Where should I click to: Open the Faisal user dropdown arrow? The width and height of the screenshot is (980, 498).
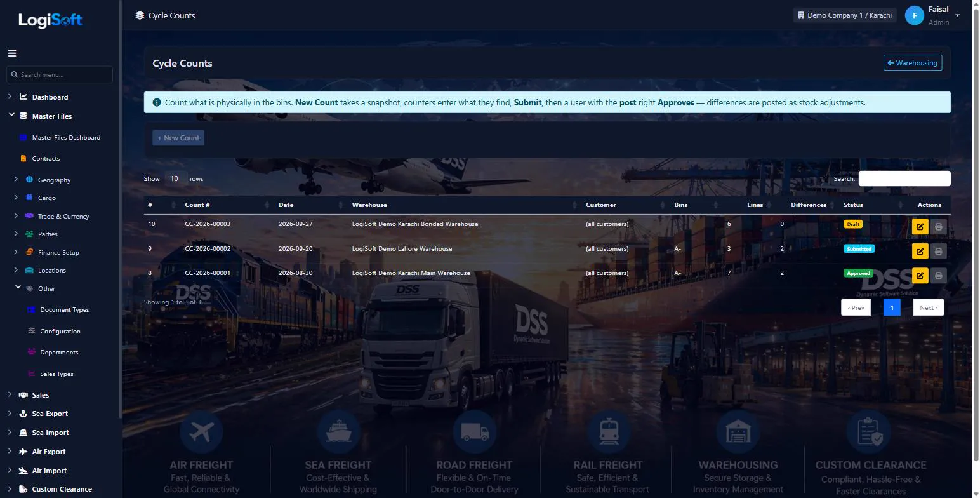[x=957, y=15]
